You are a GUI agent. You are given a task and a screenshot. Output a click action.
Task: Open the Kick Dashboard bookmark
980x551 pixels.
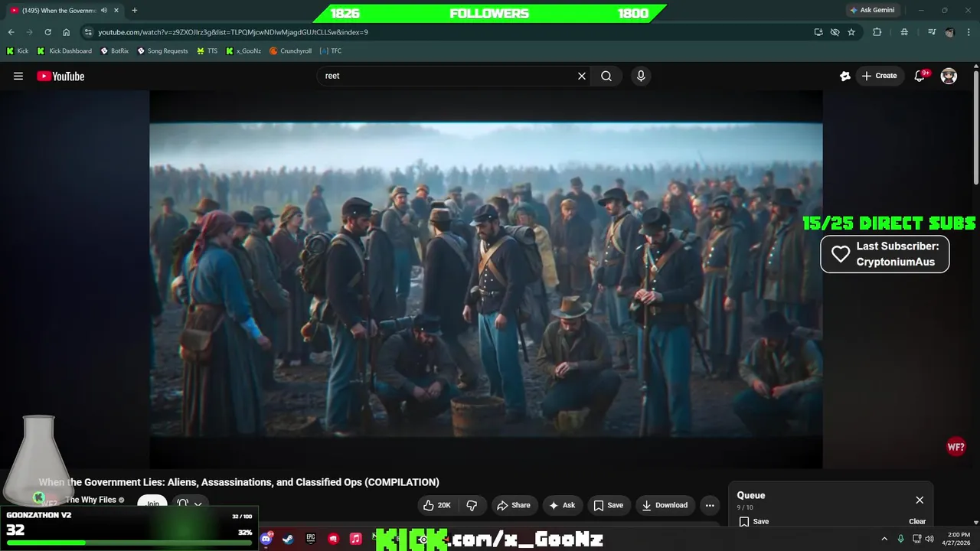[x=64, y=51]
